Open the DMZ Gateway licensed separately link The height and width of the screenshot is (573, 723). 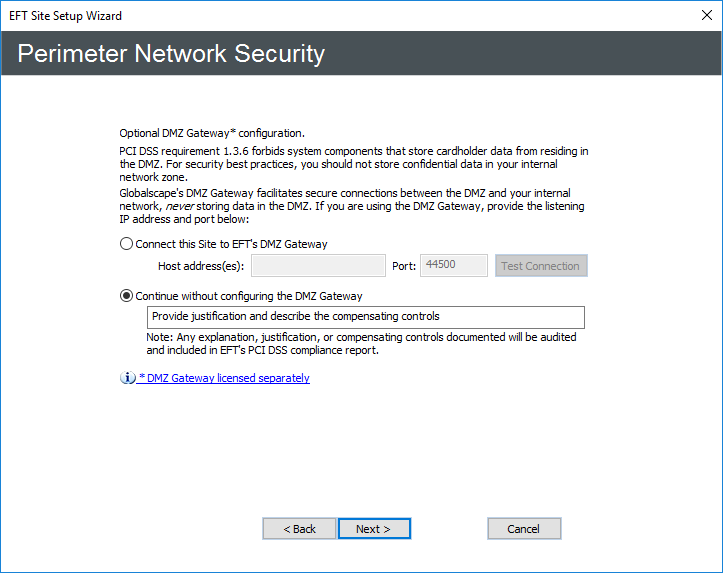[x=224, y=378]
